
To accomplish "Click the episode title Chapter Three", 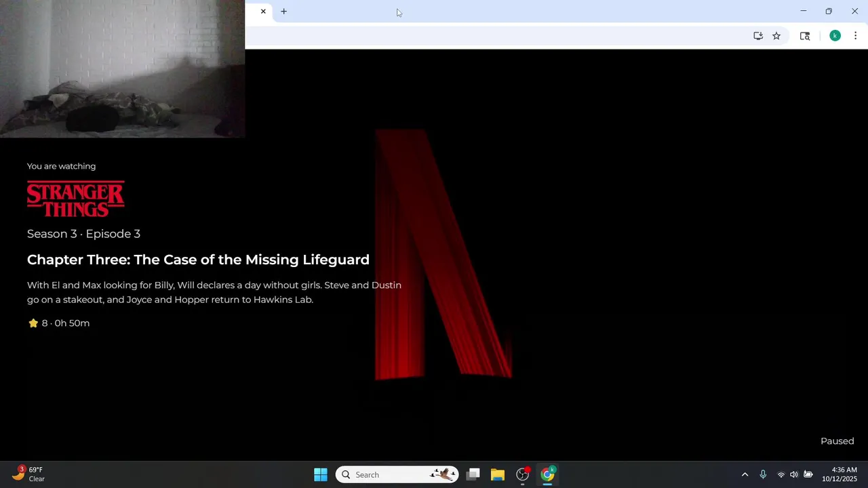I will [x=198, y=260].
